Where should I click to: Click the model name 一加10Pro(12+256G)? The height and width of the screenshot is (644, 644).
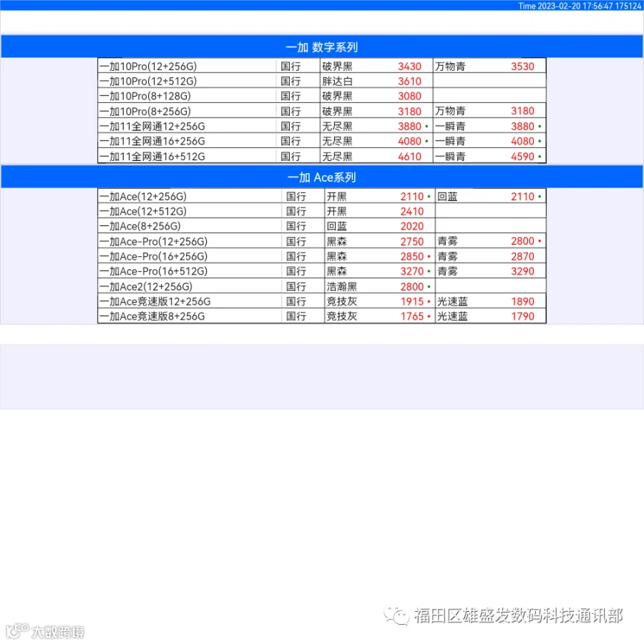pyautogui.click(x=148, y=66)
